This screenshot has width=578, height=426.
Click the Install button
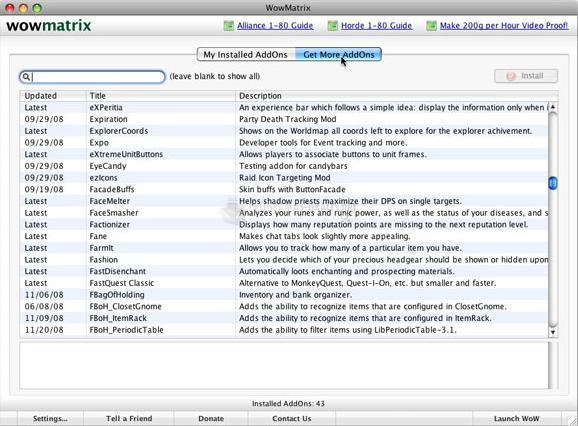click(526, 76)
